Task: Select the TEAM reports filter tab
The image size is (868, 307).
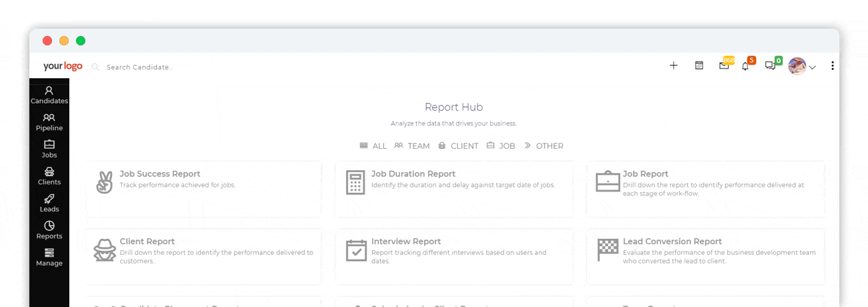Action: click(412, 145)
